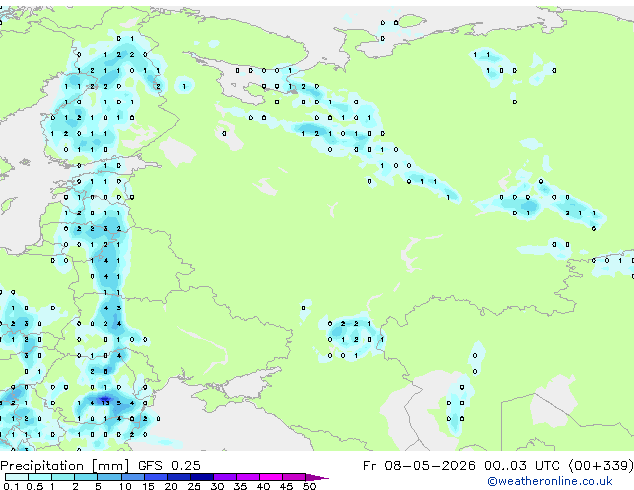Click the 1–2 mm legend swatch
The width and height of the screenshot is (634, 490).
(63, 477)
